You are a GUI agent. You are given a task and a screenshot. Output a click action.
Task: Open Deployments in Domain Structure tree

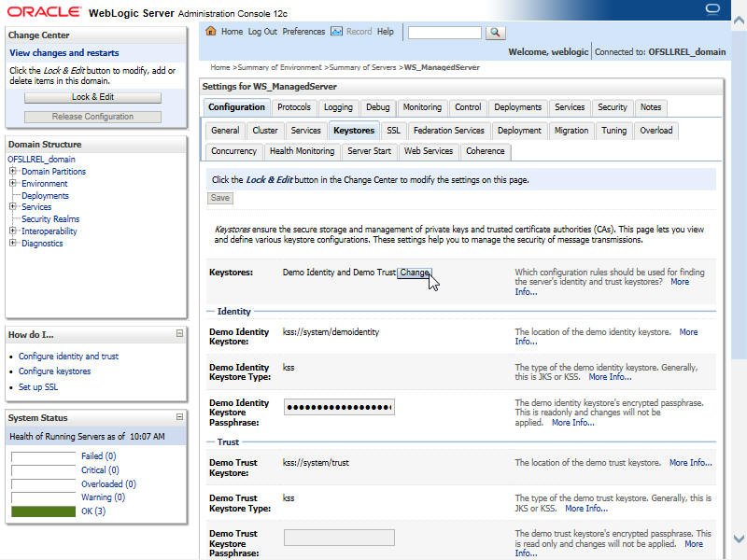pos(45,196)
